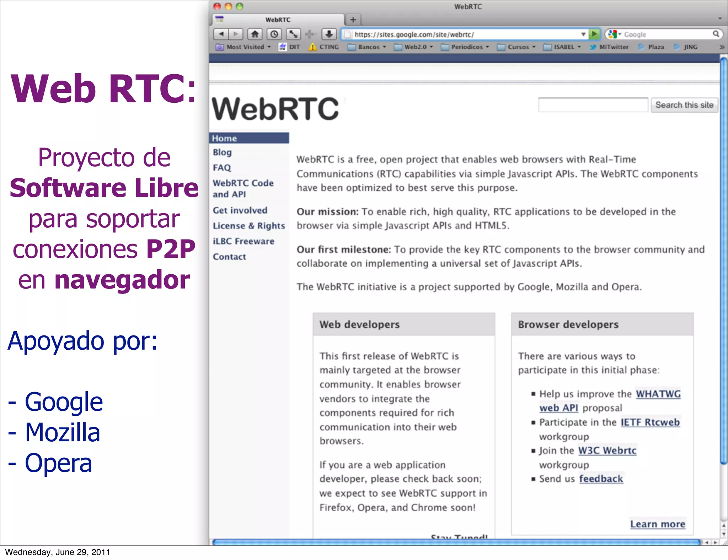Open WebRTC Code and API page
728x560 pixels.
243,188
